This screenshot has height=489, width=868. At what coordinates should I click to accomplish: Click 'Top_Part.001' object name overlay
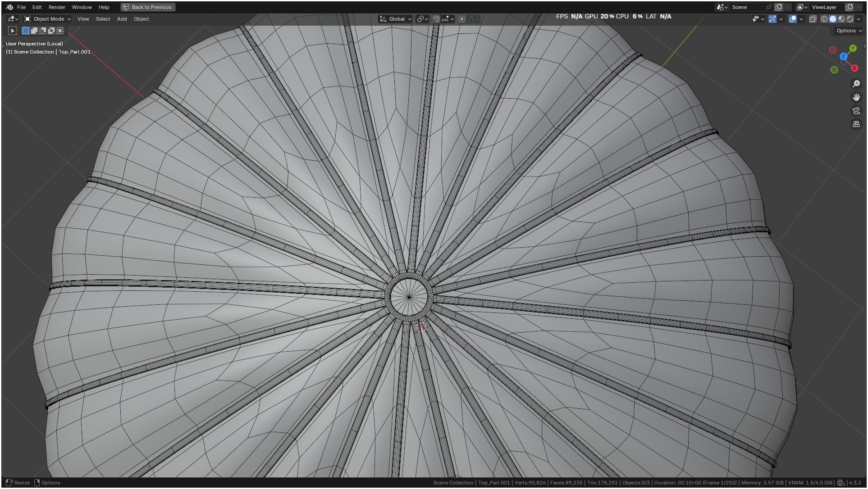point(74,52)
